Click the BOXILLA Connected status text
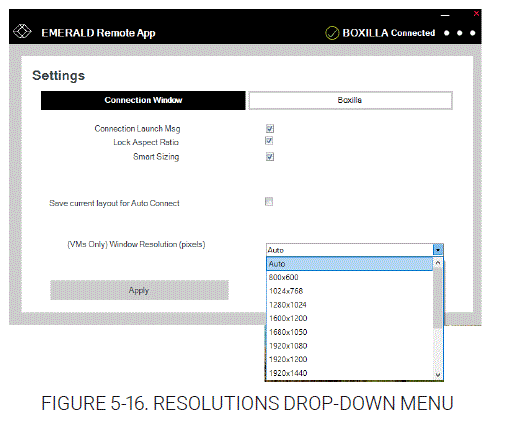Image resolution: width=507 pixels, height=422 pixels. 389,33
